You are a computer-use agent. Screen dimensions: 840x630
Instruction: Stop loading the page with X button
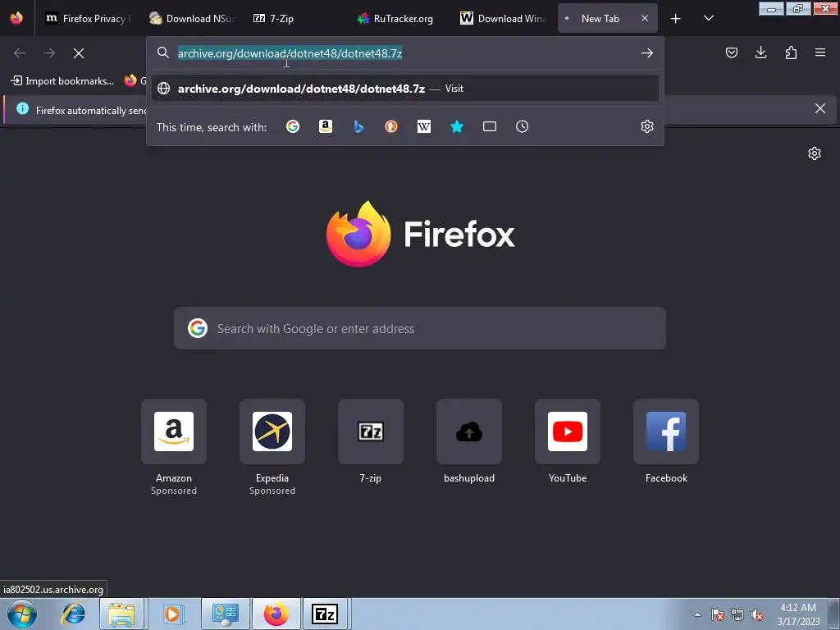pyautogui.click(x=79, y=53)
